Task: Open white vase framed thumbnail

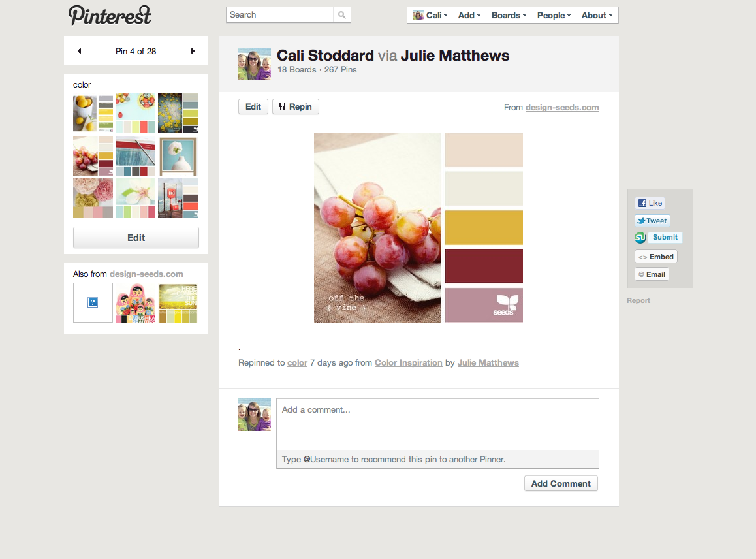Action: coord(178,156)
